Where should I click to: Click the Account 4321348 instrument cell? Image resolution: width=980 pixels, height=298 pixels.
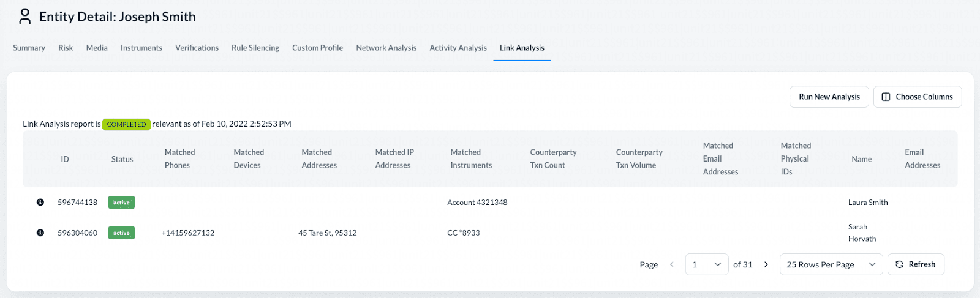477,203
